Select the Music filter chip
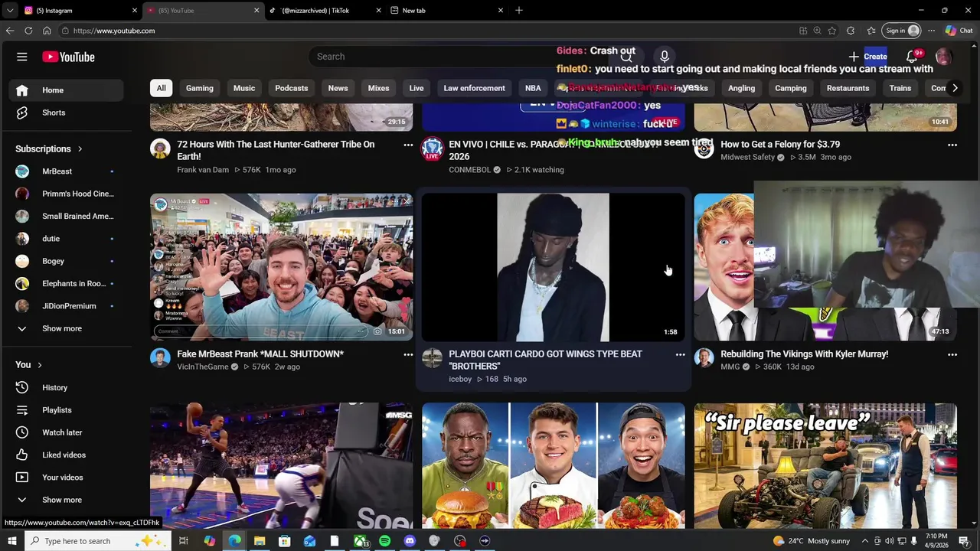980x551 pixels. coord(244,88)
